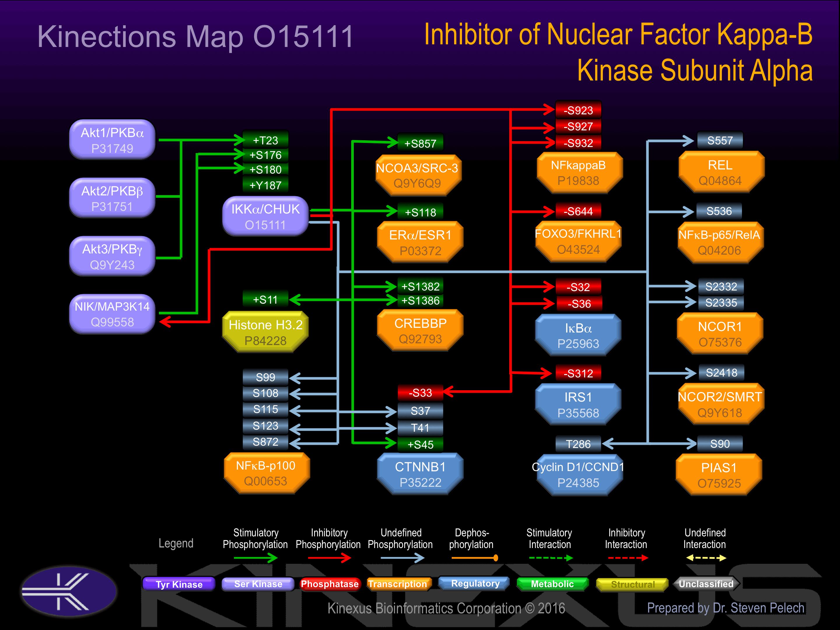The width and height of the screenshot is (840, 630).
Task: Click the Akt1/PKBα P31749 kinase node
Action: click(112, 140)
